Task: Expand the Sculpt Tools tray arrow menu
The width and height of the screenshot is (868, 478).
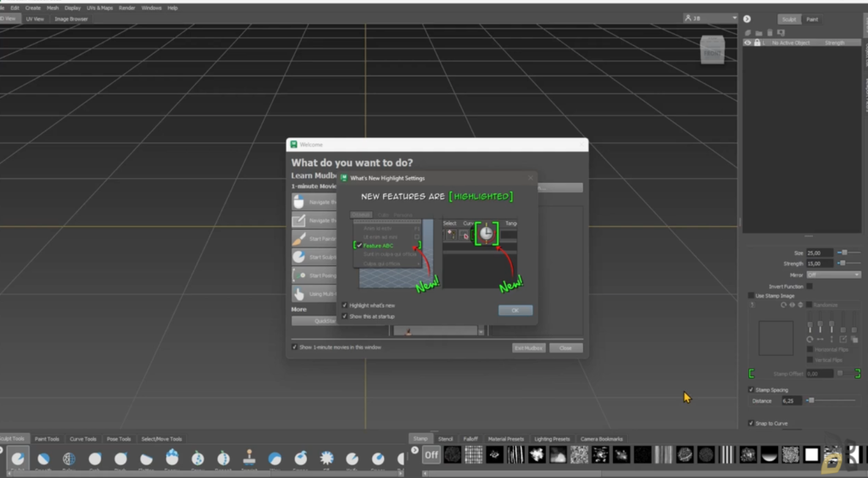Action: click(1, 450)
